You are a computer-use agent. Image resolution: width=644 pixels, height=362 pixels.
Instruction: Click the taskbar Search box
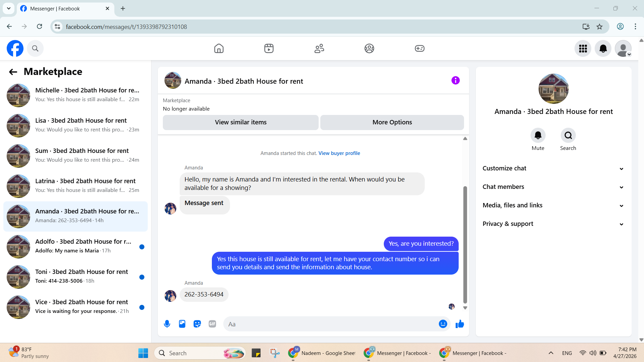(200, 353)
